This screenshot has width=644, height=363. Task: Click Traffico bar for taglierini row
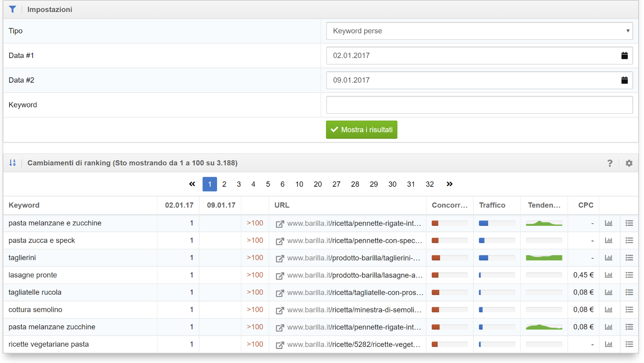497,258
